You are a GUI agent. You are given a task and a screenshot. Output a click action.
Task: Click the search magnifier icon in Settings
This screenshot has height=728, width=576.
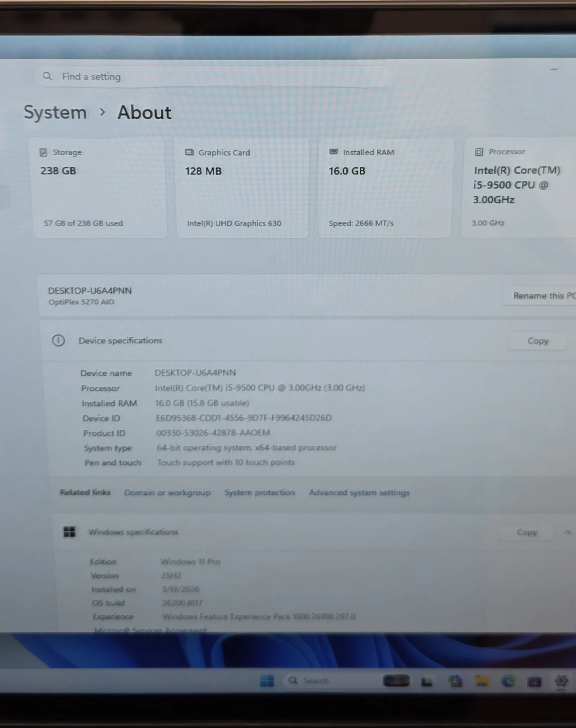(47, 76)
